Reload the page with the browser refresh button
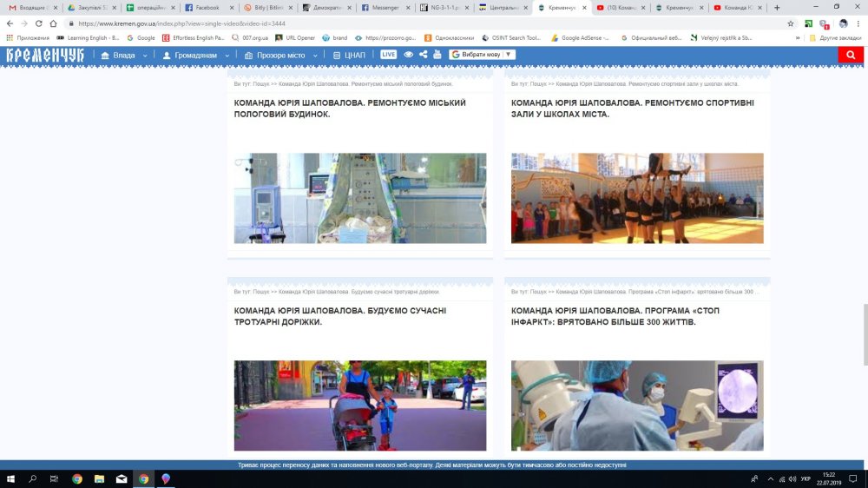Viewport: 868px width, 488px height. (39, 23)
